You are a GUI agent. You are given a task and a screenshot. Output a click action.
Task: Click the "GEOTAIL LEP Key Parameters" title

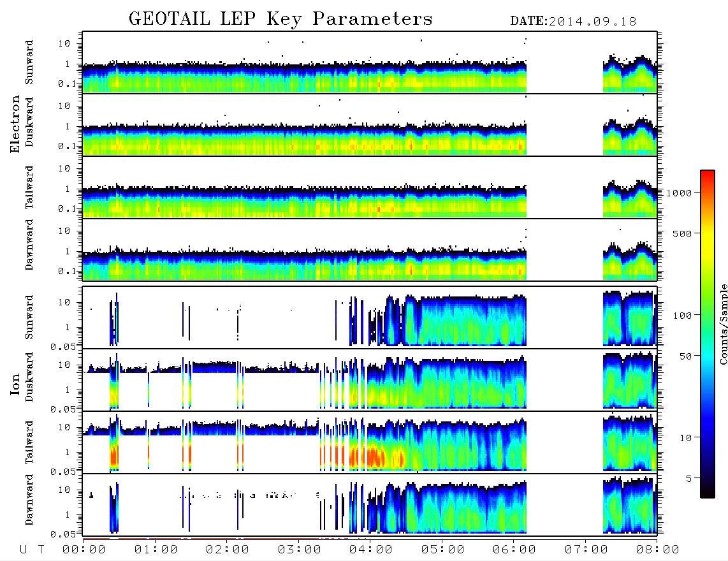[x=280, y=19]
